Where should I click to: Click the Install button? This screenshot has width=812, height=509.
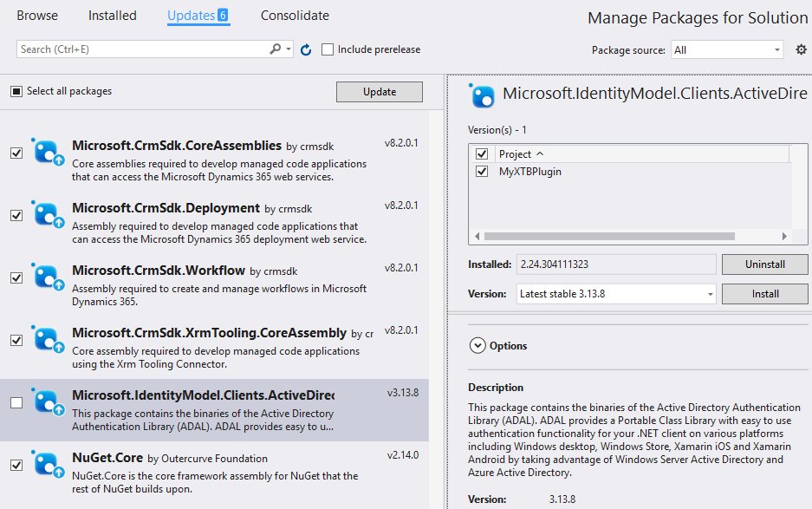(765, 294)
